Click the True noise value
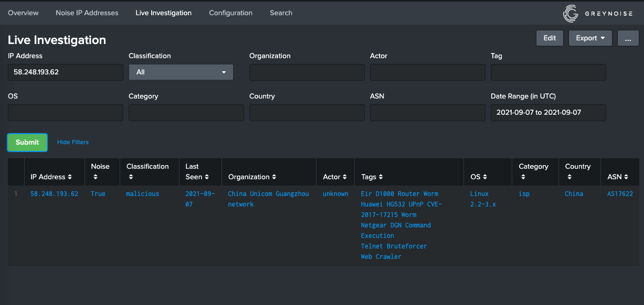This screenshot has height=305, width=644. [98, 194]
